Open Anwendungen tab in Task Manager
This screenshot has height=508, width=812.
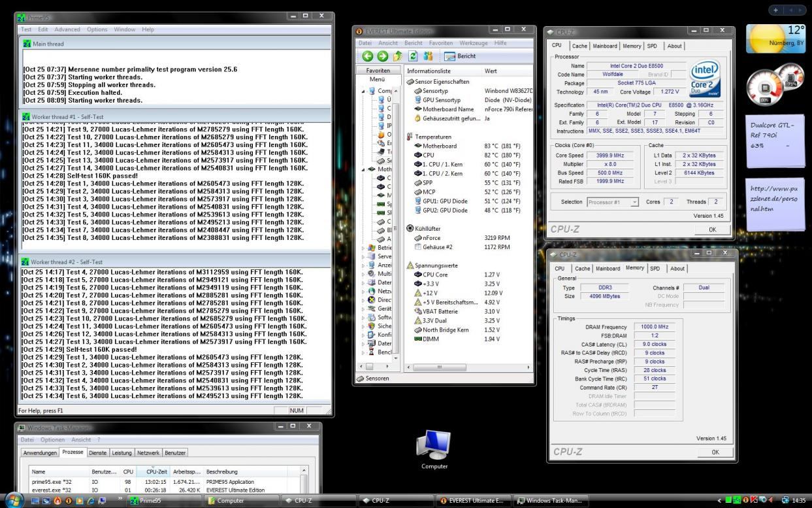[41, 452]
